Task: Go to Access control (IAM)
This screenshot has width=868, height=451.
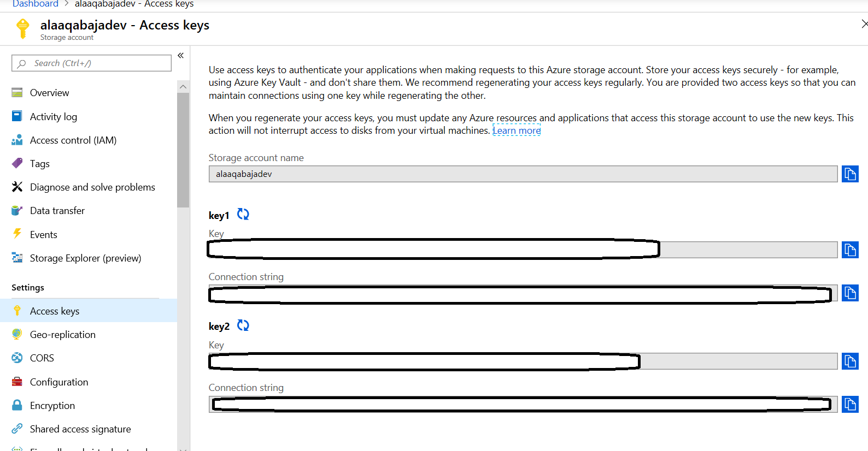Action: pyautogui.click(x=73, y=140)
